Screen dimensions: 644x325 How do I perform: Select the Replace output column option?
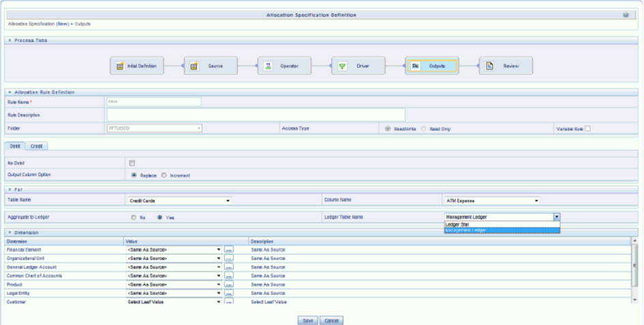tap(134, 175)
